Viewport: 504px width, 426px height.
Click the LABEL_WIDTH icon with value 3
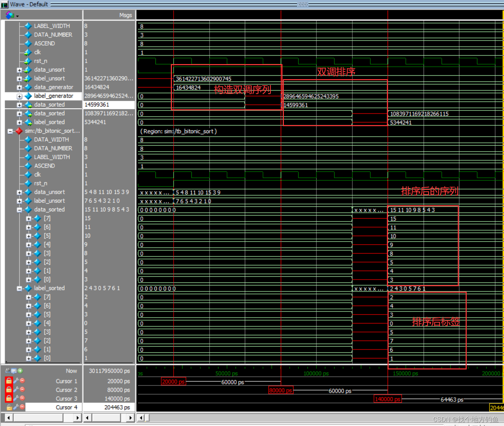(28, 157)
